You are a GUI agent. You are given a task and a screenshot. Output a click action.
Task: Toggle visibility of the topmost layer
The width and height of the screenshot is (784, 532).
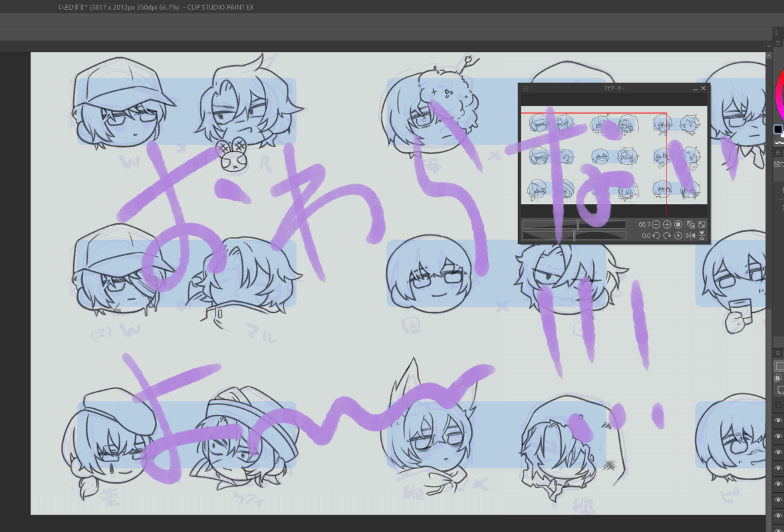tap(779, 421)
